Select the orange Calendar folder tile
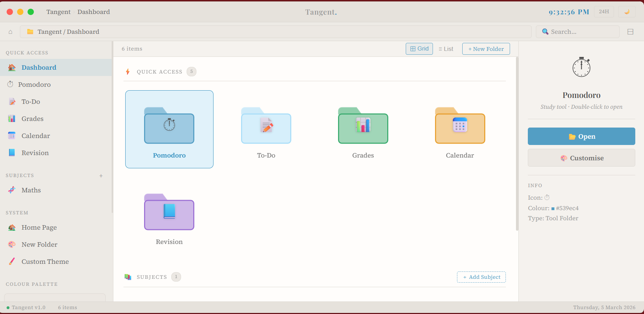Screen dimensions: 644x314 tap(460, 129)
